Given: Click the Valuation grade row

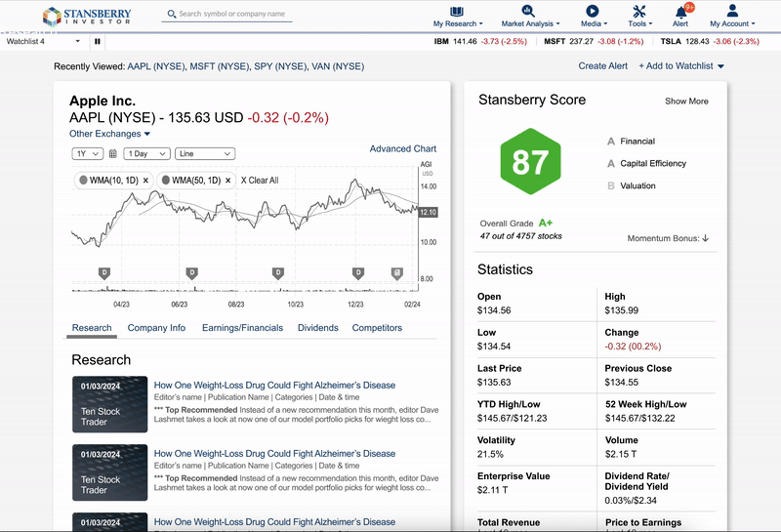Looking at the screenshot, I should [x=631, y=185].
